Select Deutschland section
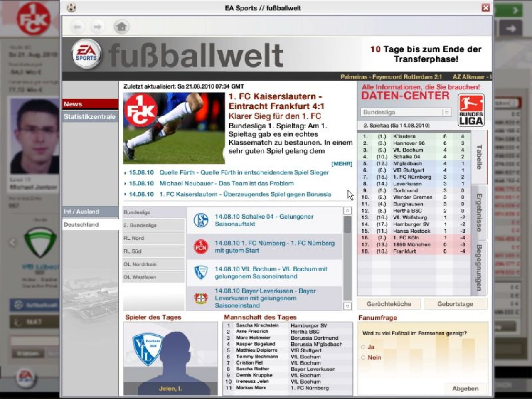Image resolution: width=532 pixels, height=399 pixels. tap(90, 224)
